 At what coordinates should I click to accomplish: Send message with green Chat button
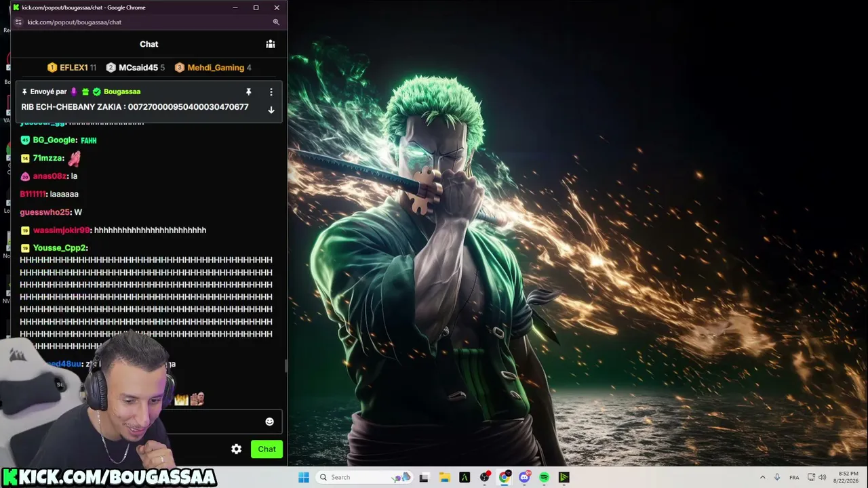click(267, 449)
